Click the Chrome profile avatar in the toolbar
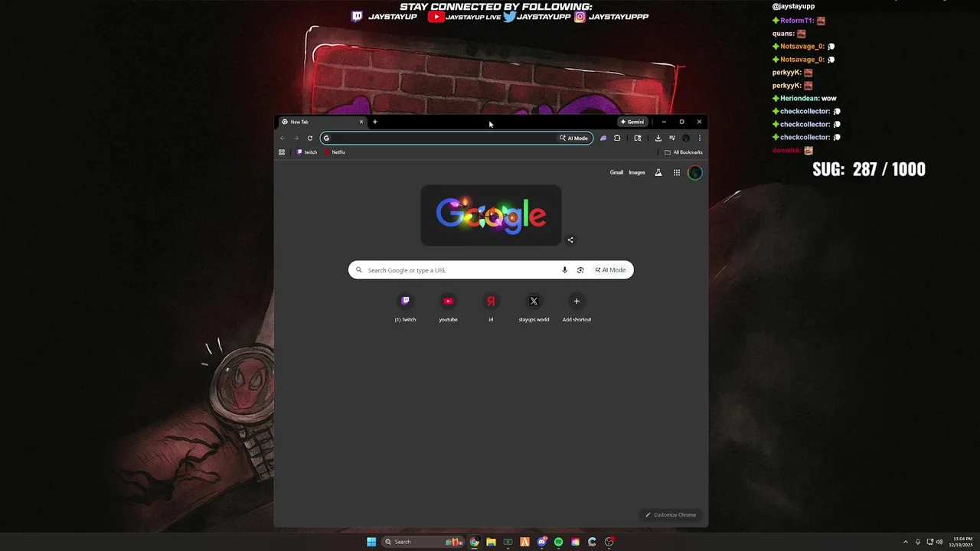The image size is (980, 551). click(686, 139)
